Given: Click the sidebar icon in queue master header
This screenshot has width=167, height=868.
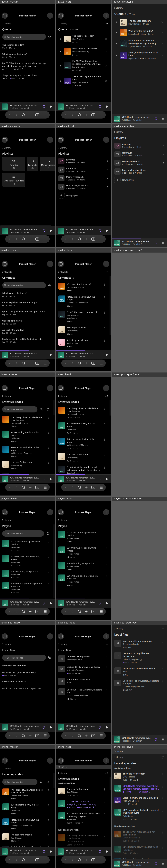Looking at the screenshot, I should pos(5,15).
